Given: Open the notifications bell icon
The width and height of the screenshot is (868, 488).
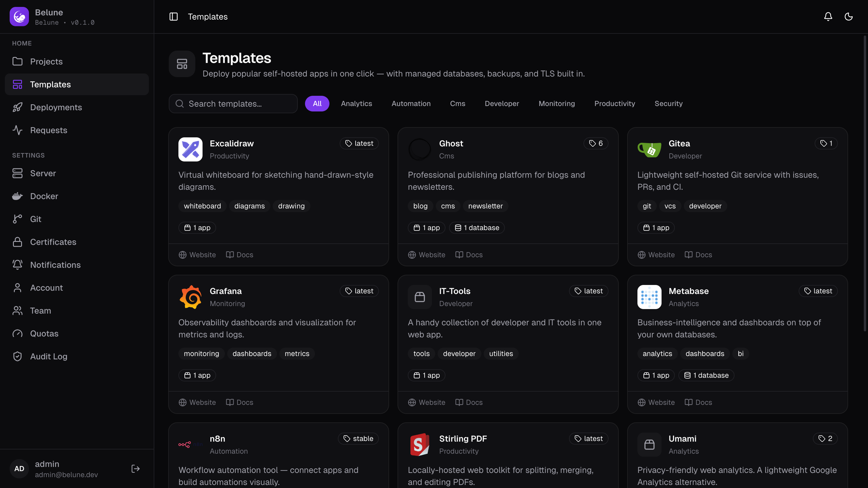Looking at the screenshot, I should coord(828,17).
